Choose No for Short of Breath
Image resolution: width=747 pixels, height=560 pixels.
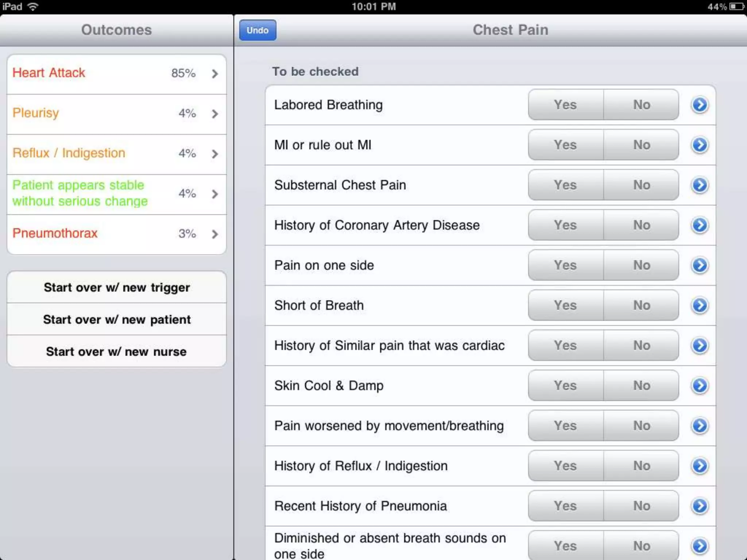[641, 306]
